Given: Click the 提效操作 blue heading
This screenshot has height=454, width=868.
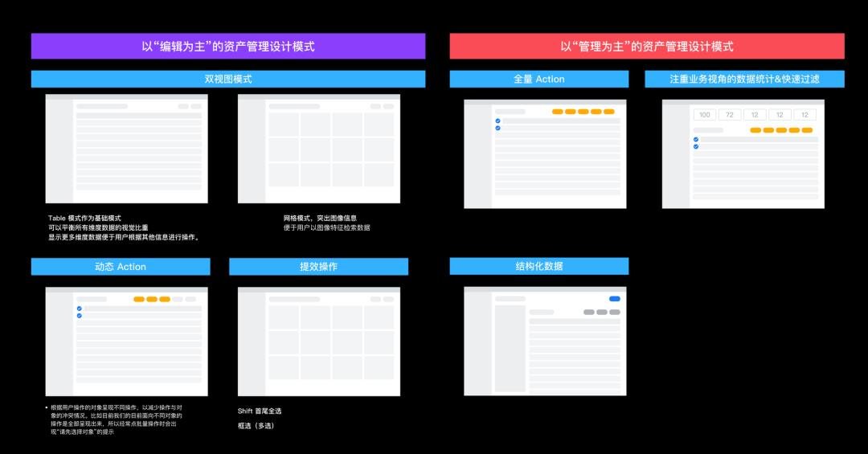Looking at the screenshot, I should (318, 267).
